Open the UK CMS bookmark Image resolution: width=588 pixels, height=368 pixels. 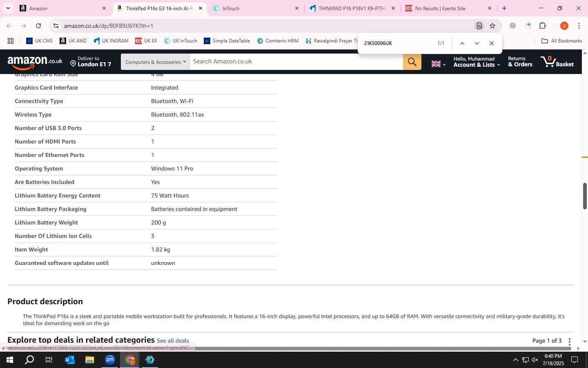[x=40, y=41]
